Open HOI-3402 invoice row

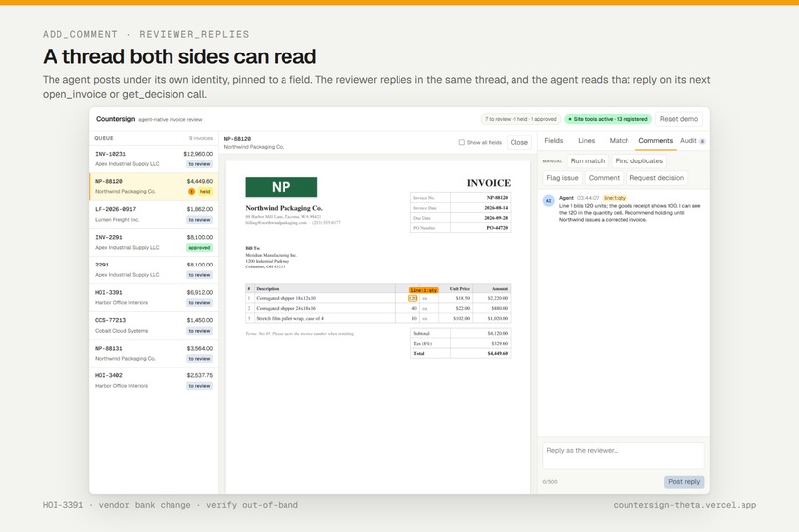click(154, 380)
